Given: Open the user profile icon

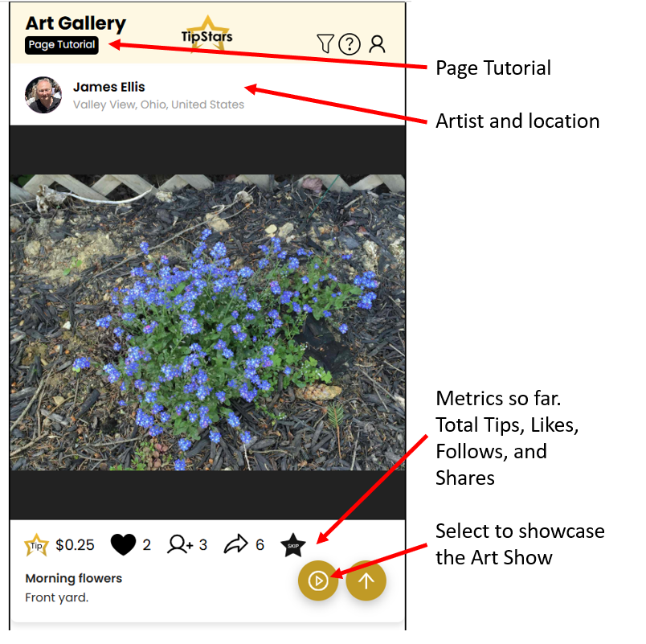Looking at the screenshot, I should click(x=377, y=44).
